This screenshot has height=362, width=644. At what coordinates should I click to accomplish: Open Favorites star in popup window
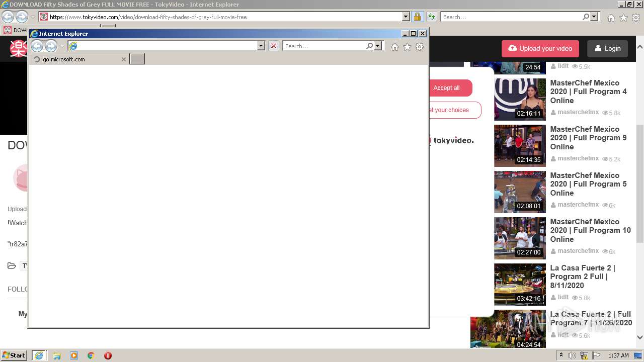(407, 47)
